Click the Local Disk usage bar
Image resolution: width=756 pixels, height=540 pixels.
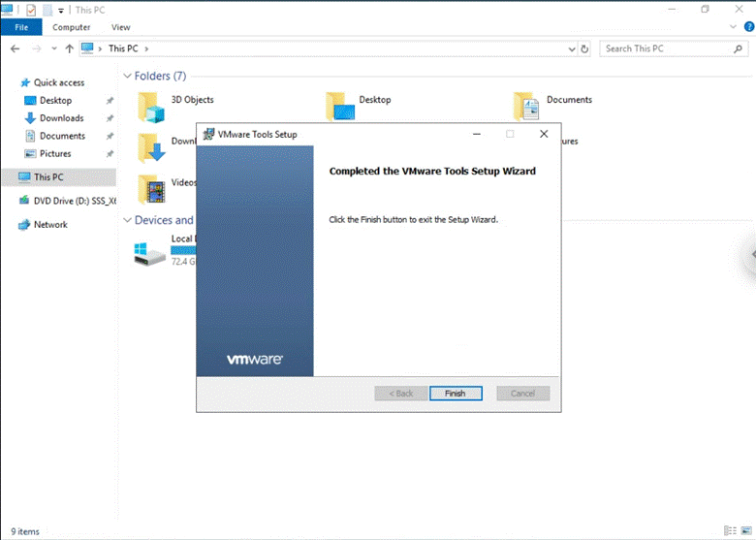coord(183,250)
